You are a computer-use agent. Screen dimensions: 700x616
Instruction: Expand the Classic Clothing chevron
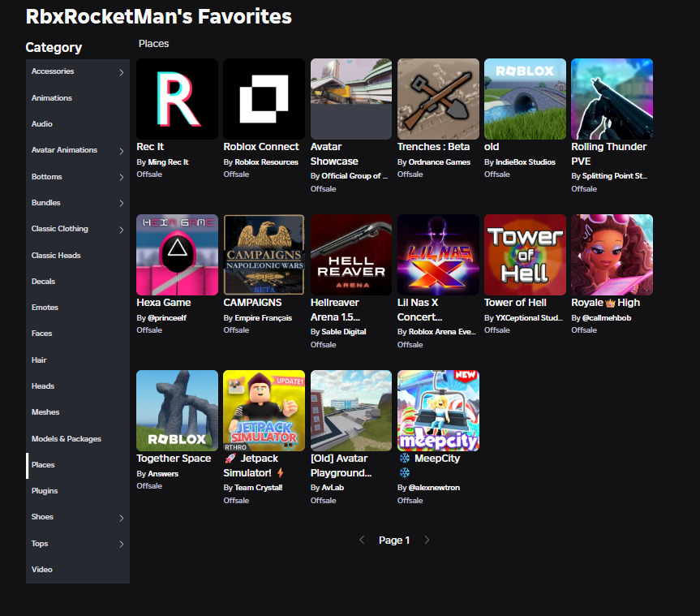[x=122, y=230]
